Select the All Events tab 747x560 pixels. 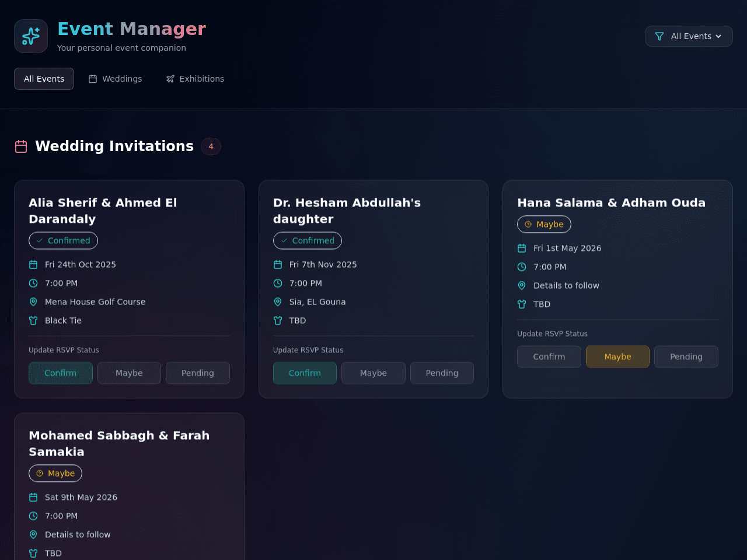point(44,79)
